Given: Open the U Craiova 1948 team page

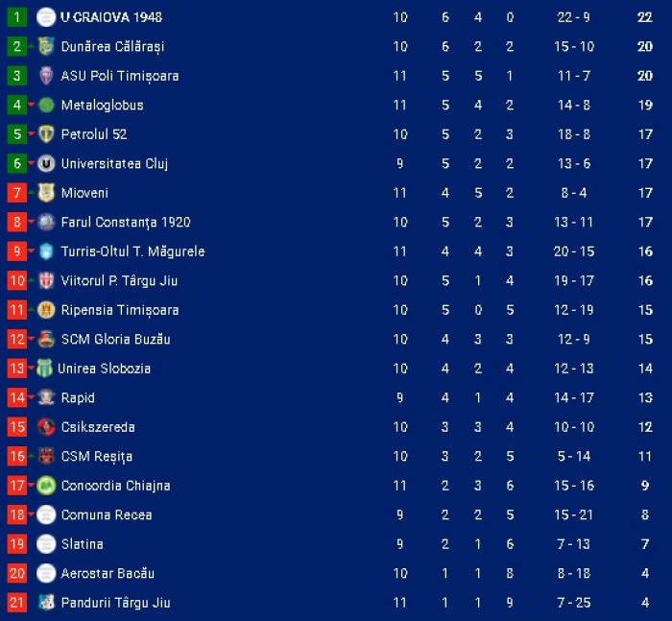Looking at the screenshot, I should point(111,17).
